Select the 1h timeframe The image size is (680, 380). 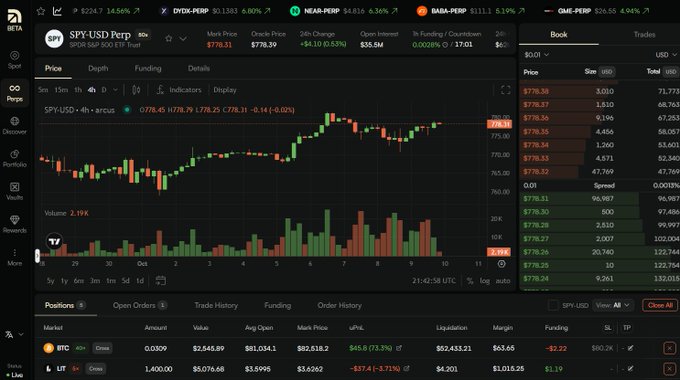point(78,90)
